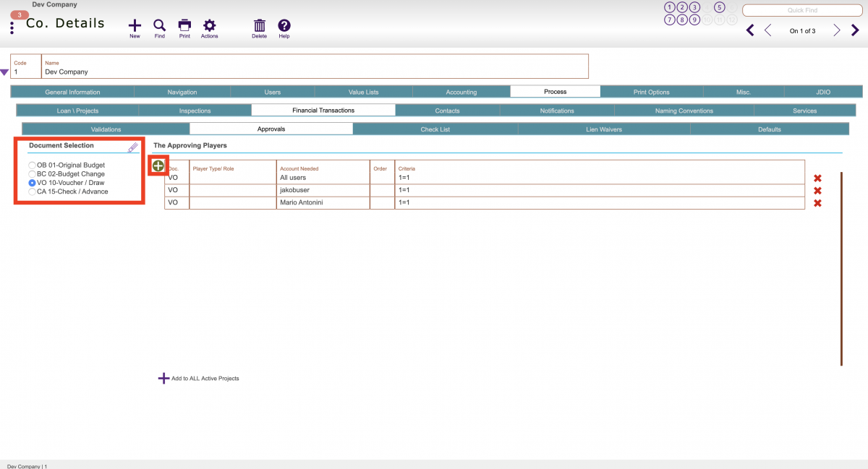Open Help via the question mark icon

(x=284, y=25)
